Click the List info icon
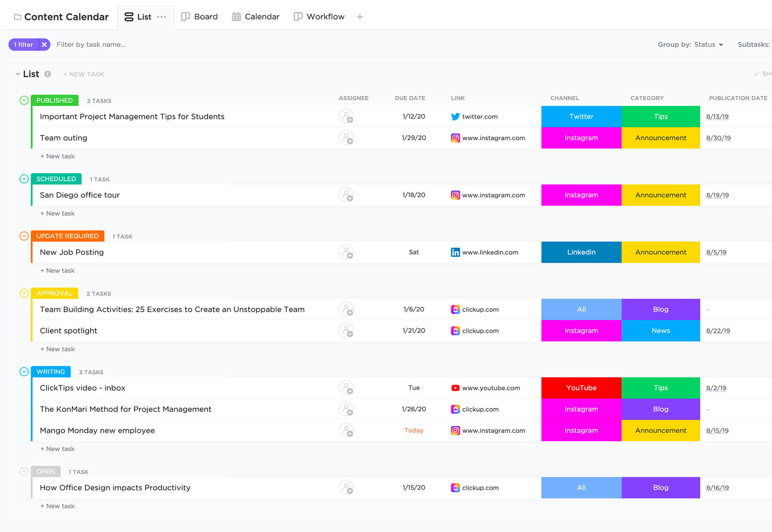The image size is (772, 532). pos(48,74)
